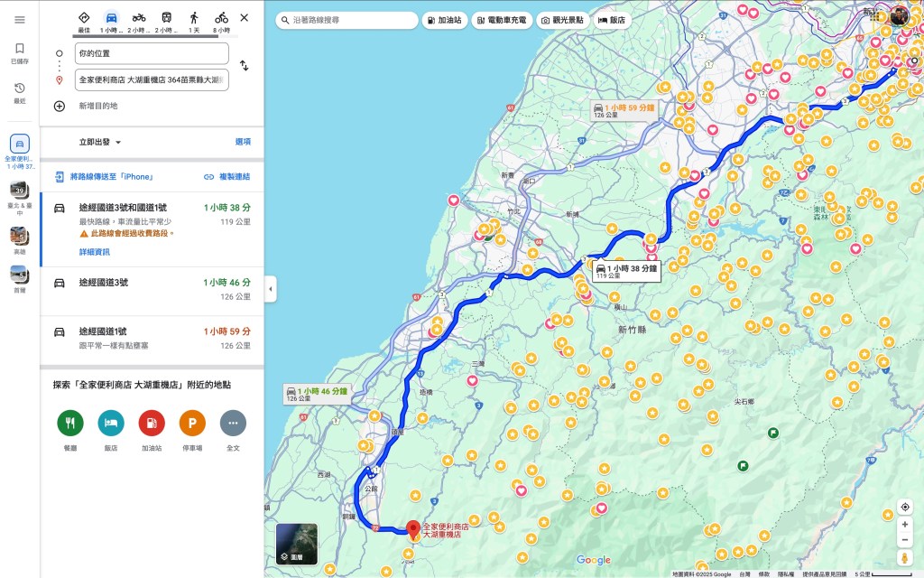Open the main hamburger menu

pos(20,19)
